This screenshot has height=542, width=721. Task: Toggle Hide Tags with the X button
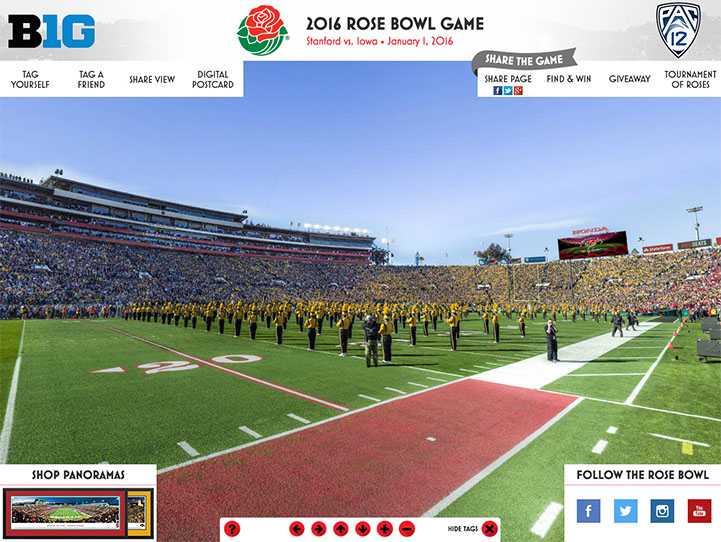[x=490, y=529]
